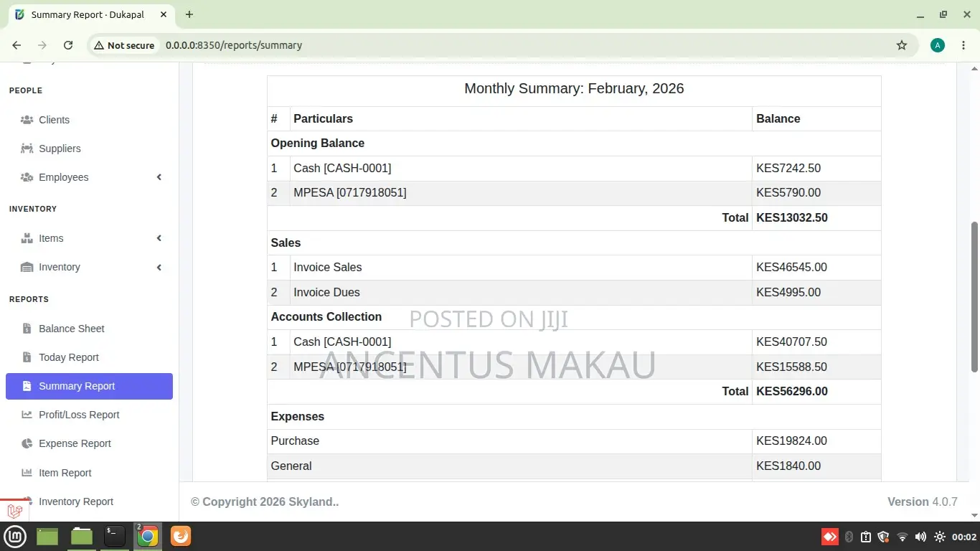Click the Balance Sheet document icon
Image resolution: width=980 pixels, height=551 pixels.
(x=27, y=329)
